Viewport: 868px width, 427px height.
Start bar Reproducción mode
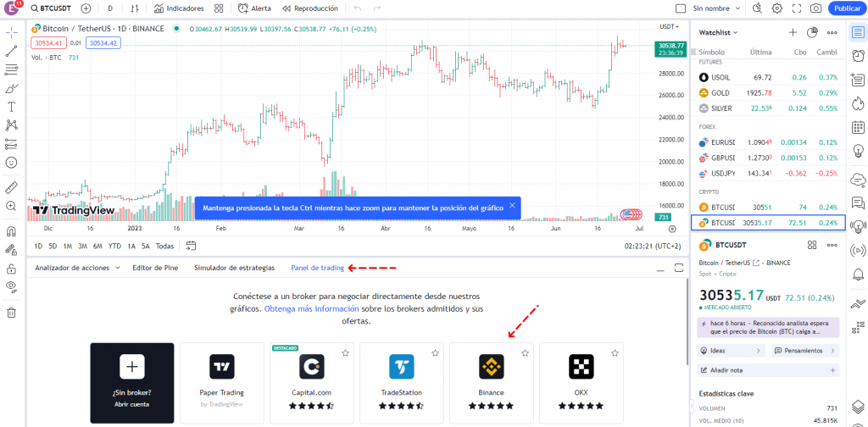tap(310, 8)
